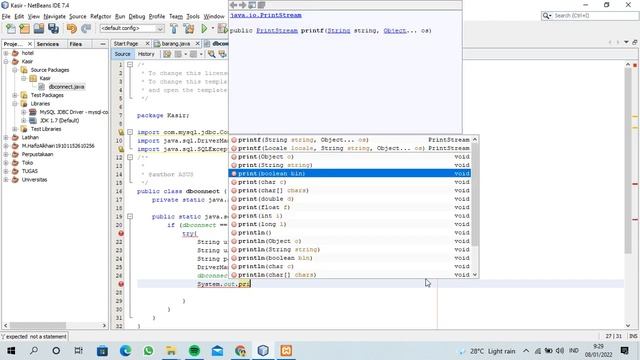Click the completion list scroll-down arrow

click(x=475, y=275)
